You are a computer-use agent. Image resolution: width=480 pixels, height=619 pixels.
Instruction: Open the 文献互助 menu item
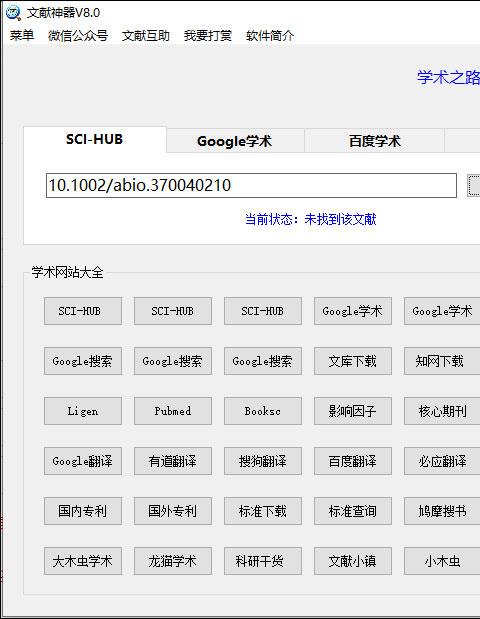tap(146, 36)
